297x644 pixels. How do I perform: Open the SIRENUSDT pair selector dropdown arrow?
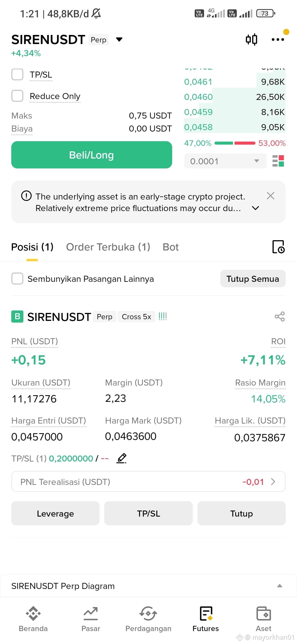pos(119,40)
